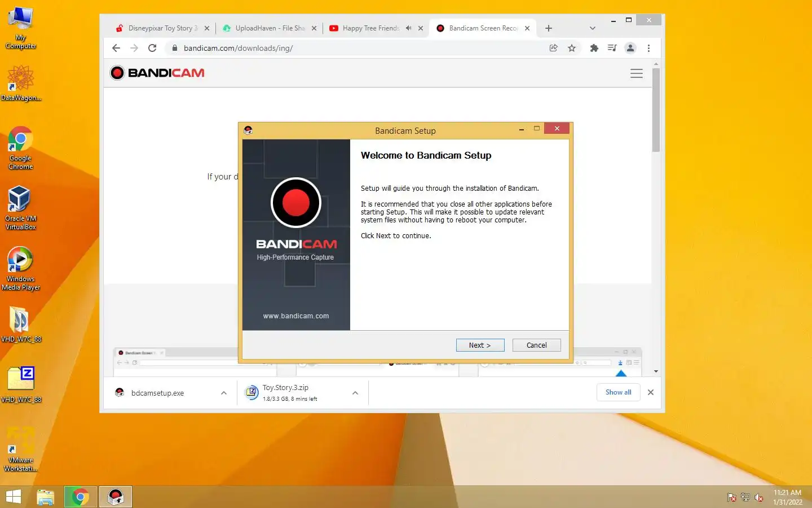Click Show all downloads
Image resolution: width=812 pixels, height=508 pixels.
(618, 392)
